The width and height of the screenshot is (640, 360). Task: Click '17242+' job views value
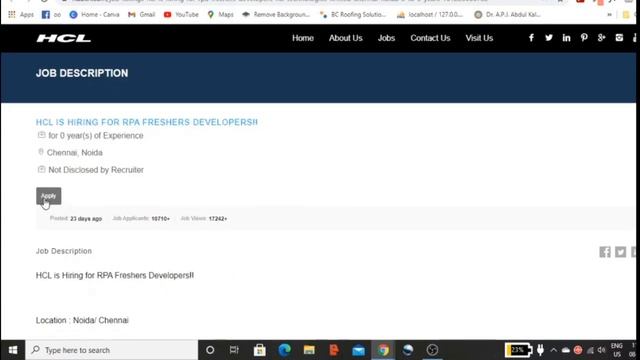coord(218,219)
